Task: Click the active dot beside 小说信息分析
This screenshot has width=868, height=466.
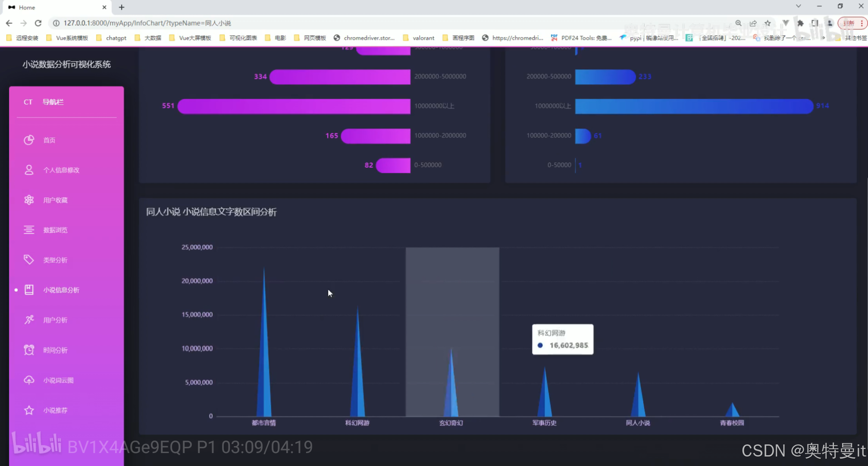Action: coord(16,290)
